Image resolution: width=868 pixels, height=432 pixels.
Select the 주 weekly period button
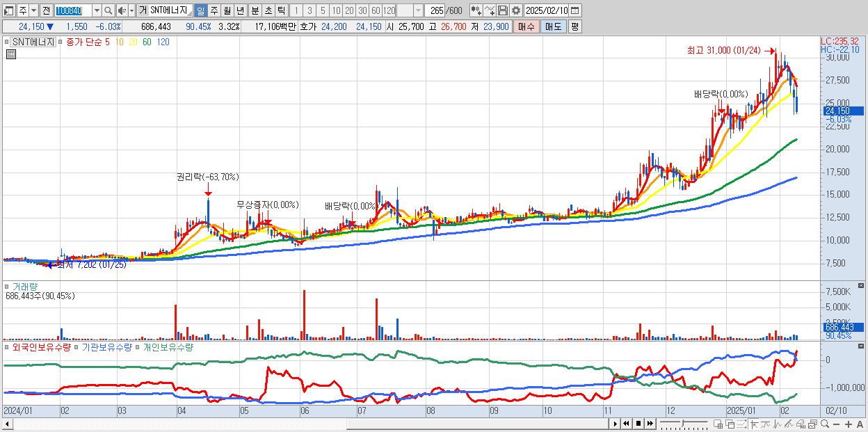[x=214, y=10]
